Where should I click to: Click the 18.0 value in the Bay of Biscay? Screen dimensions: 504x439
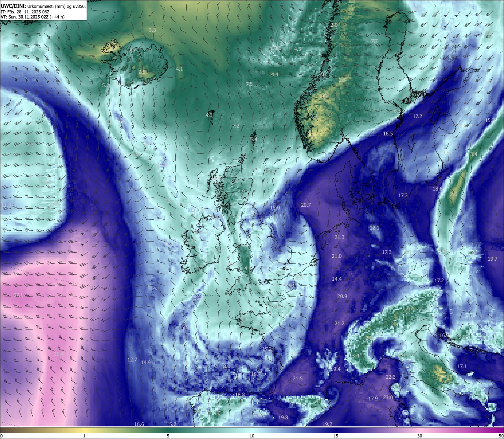pyautogui.click(x=225, y=367)
